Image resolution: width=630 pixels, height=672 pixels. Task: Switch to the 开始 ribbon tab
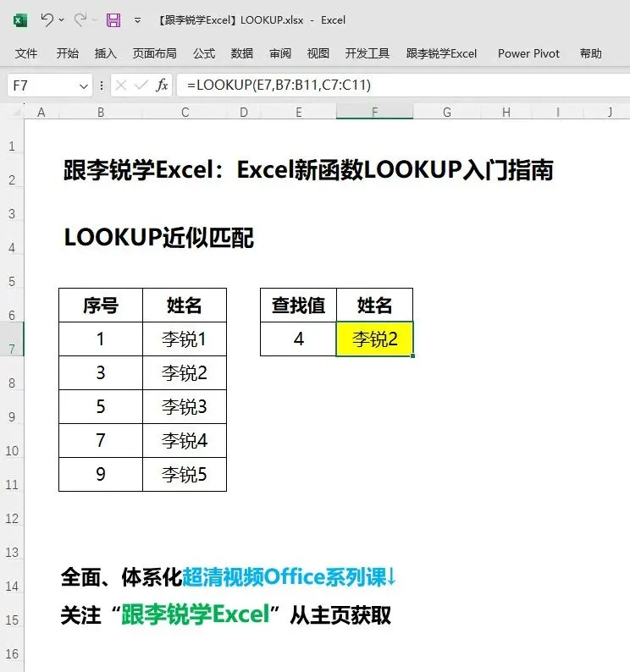[x=68, y=53]
